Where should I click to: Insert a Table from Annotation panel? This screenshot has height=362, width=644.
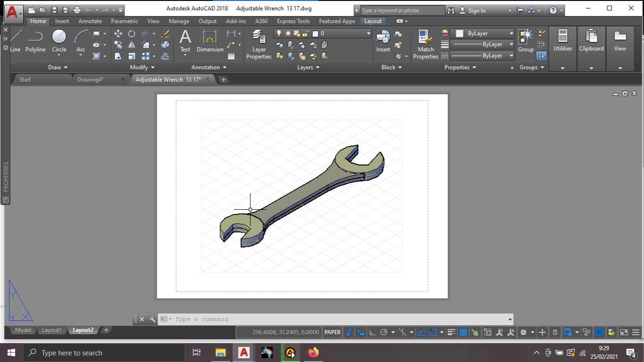[231, 56]
